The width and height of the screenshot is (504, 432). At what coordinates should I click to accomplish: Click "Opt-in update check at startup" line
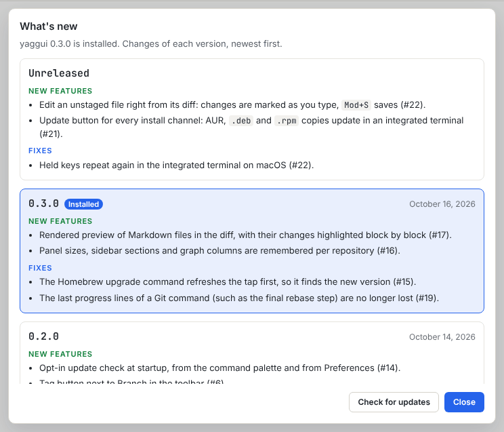[x=220, y=368]
